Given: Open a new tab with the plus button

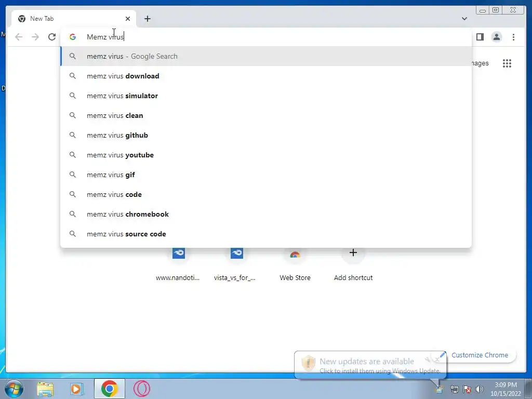Looking at the screenshot, I should click(x=147, y=19).
